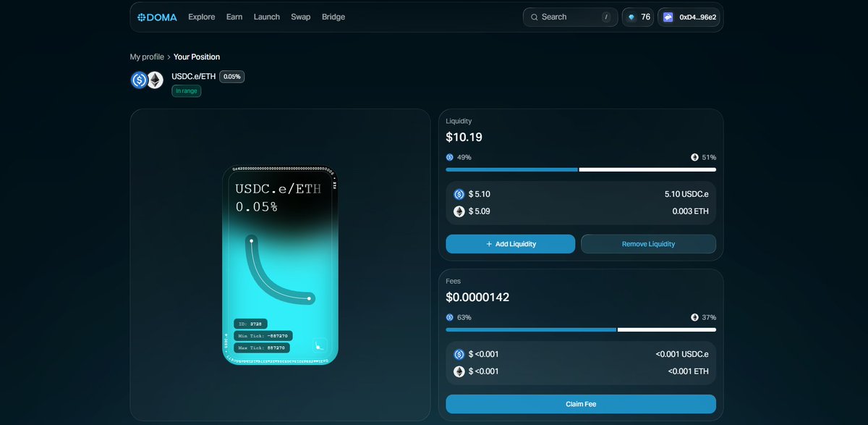The image size is (868, 425).
Task: Open the points badge showing 76
Action: tap(638, 17)
